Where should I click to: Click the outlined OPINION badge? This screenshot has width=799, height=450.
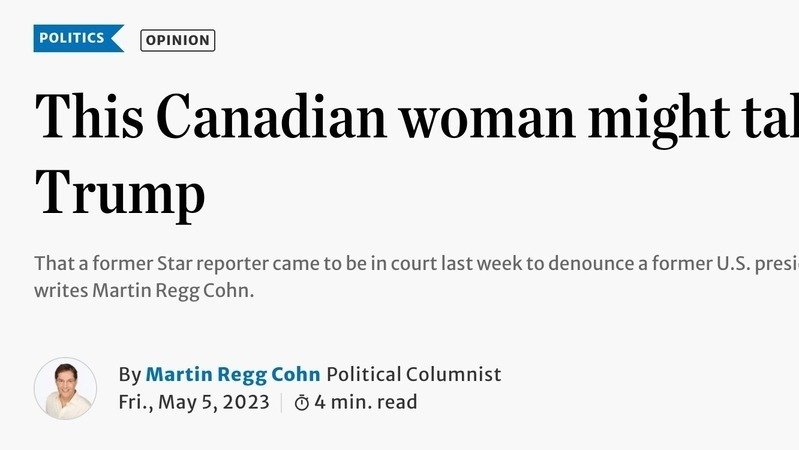(178, 40)
